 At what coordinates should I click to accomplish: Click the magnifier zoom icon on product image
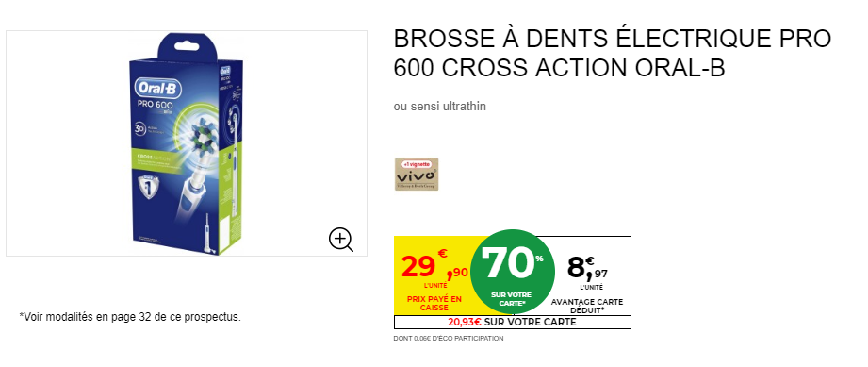coord(341,240)
